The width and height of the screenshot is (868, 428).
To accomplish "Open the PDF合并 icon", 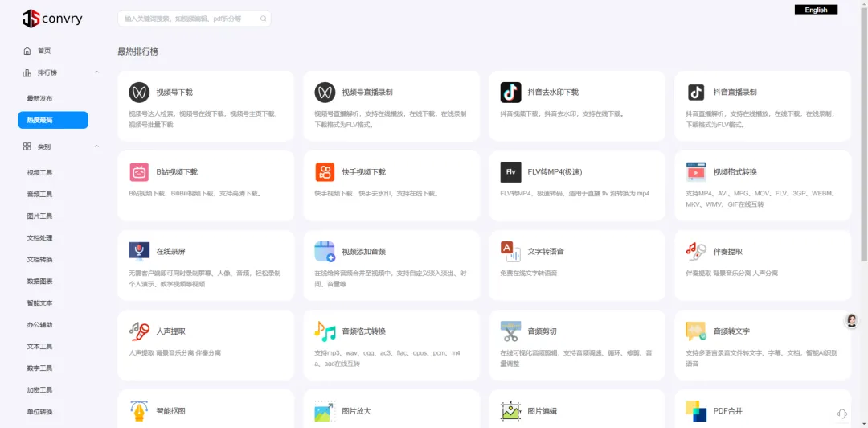I will (696, 411).
